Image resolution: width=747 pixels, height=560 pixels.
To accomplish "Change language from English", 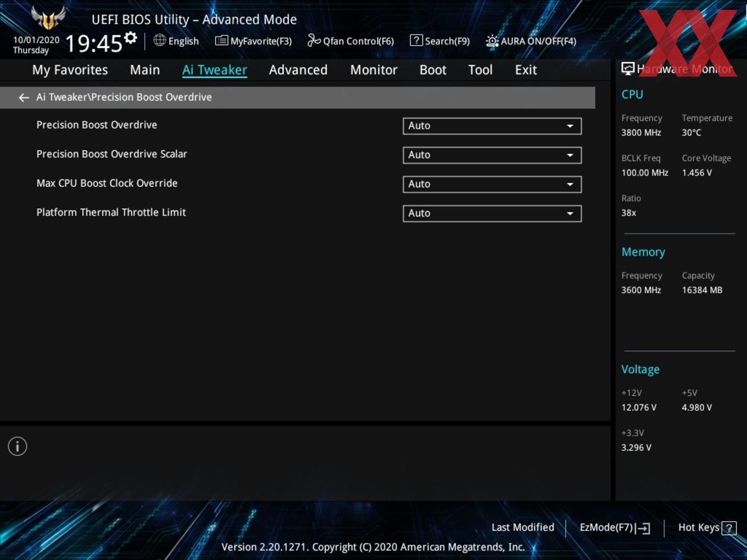I will [183, 41].
